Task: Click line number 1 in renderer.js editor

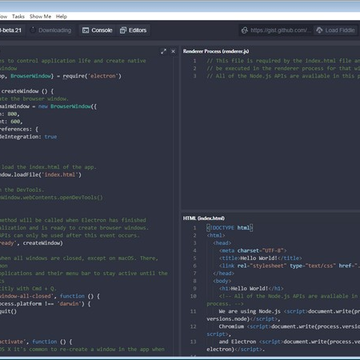Action: click(x=194, y=61)
